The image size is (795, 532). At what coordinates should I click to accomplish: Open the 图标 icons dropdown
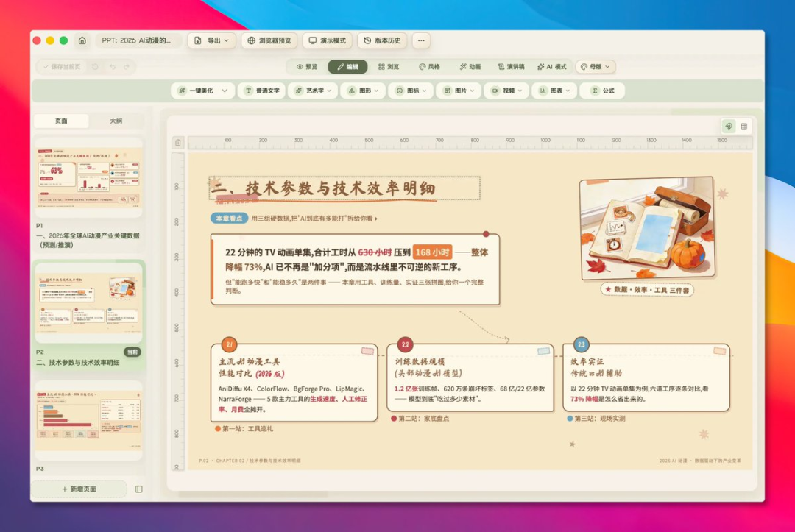pyautogui.click(x=411, y=91)
